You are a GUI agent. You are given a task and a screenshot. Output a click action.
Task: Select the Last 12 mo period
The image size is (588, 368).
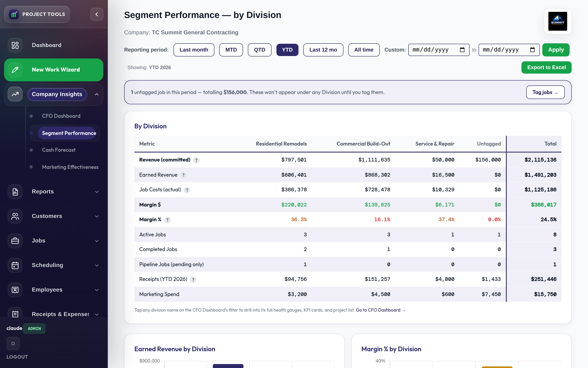[x=323, y=50]
